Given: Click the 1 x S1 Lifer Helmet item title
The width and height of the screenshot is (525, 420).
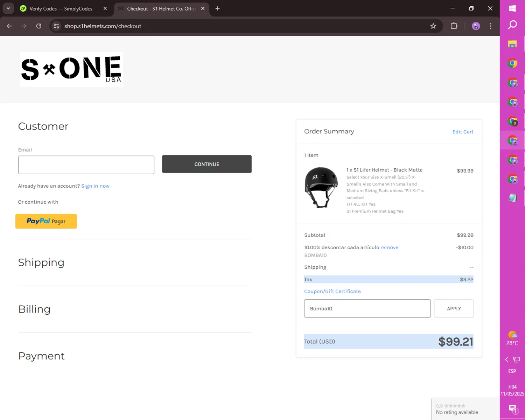Looking at the screenshot, I should click(x=384, y=170).
